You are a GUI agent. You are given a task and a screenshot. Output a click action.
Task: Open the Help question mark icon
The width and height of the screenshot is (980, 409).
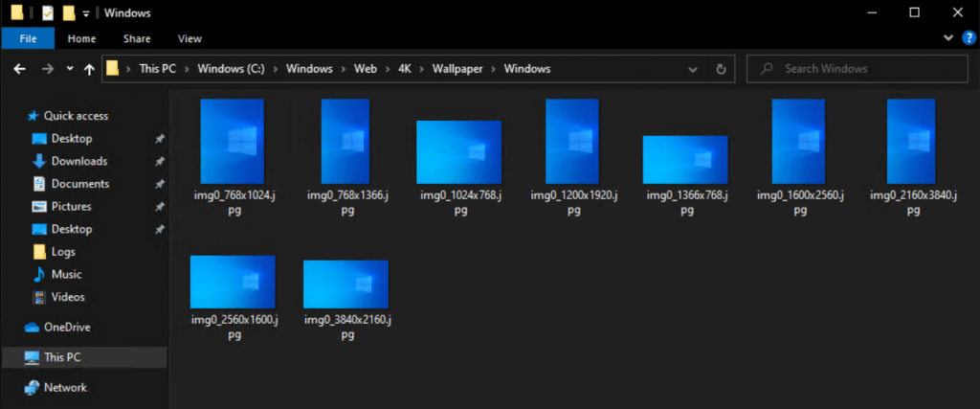pyautogui.click(x=969, y=38)
